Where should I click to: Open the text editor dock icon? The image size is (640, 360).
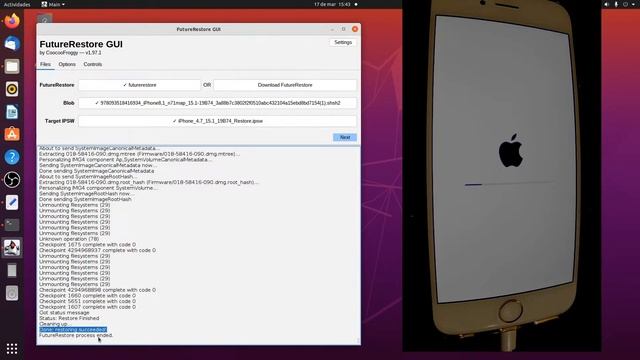12,202
